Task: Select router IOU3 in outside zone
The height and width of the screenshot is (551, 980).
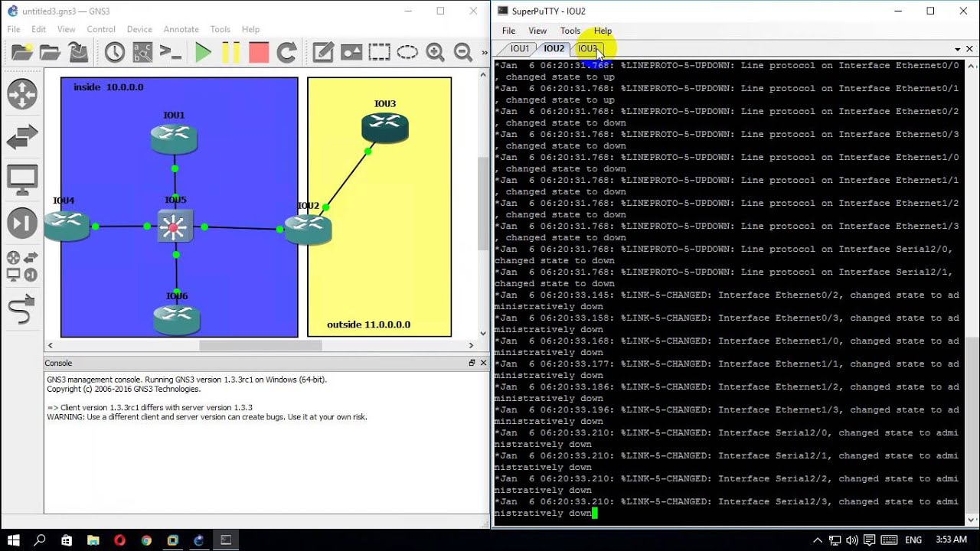Action: tap(385, 127)
